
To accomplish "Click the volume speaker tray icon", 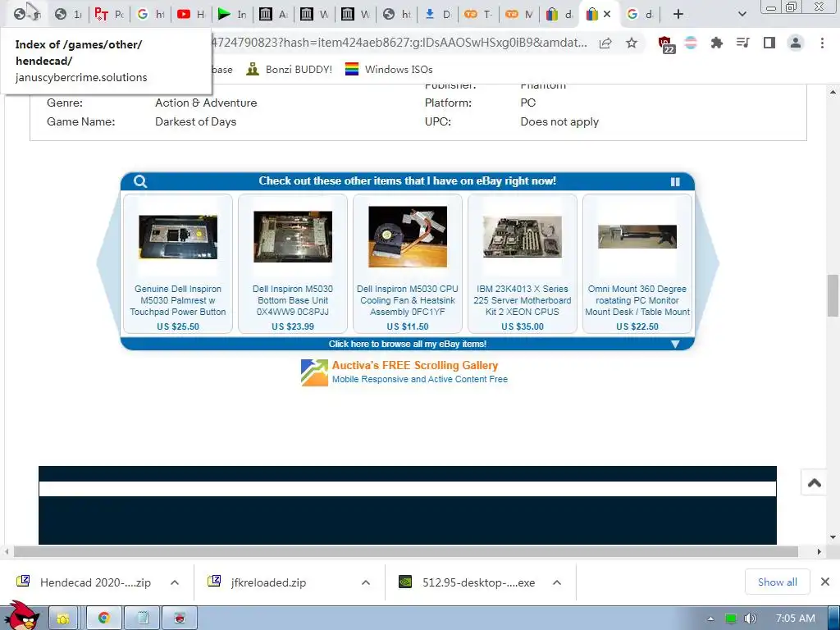I will 751,619.
